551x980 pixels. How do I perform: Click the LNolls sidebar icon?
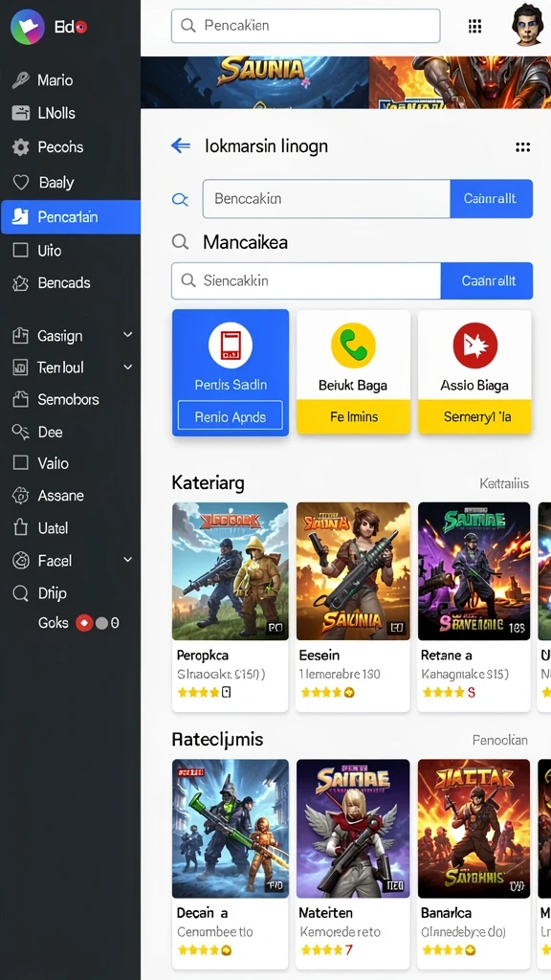coord(21,113)
